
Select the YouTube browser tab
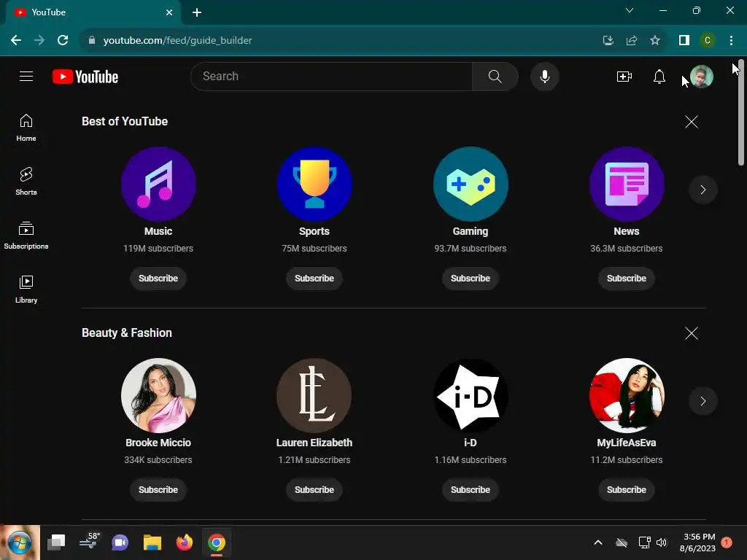[x=93, y=12]
